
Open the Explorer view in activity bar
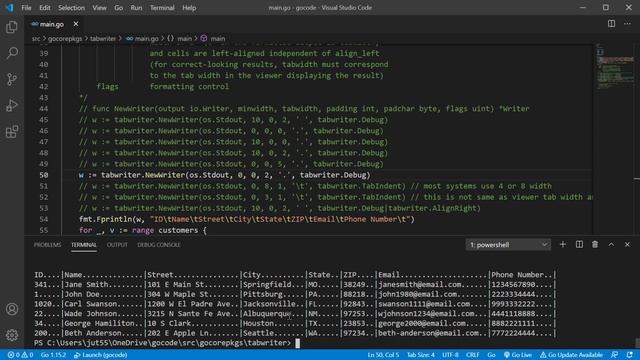tap(12, 27)
